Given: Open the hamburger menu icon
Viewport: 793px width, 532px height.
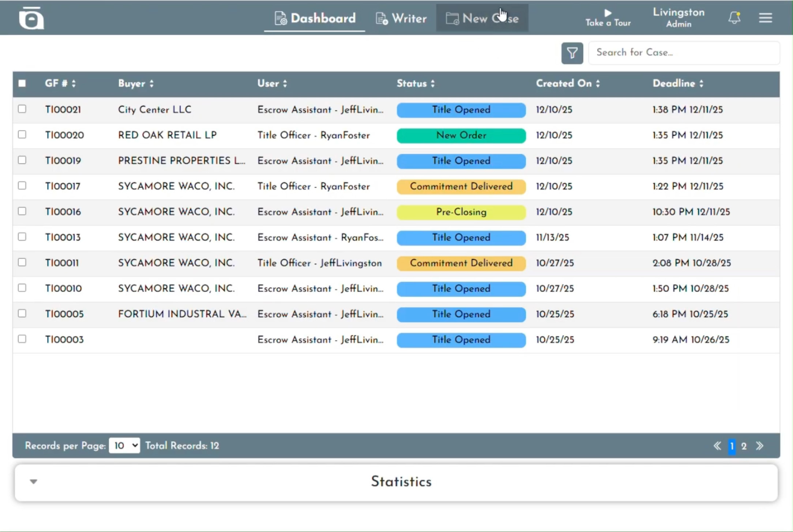Looking at the screenshot, I should click(x=765, y=18).
